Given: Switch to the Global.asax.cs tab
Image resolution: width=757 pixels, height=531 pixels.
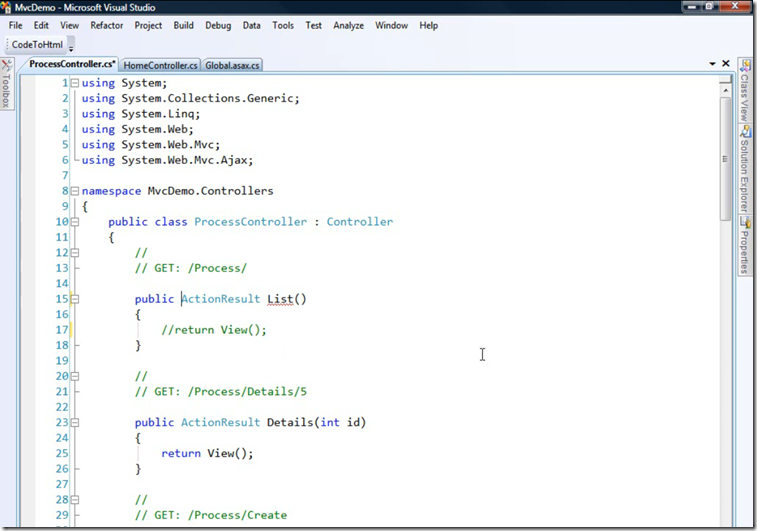Looking at the screenshot, I should point(232,65).
